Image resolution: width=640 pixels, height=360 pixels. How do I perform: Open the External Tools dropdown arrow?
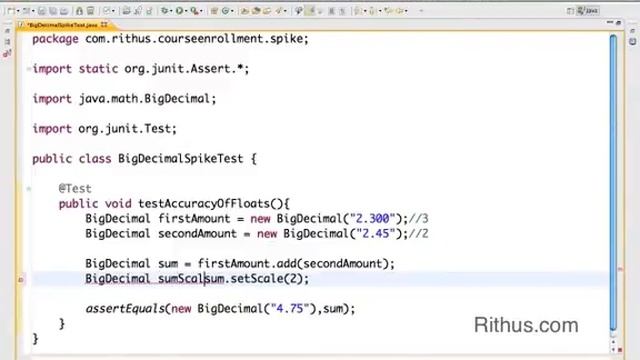(x=201, y=11)
